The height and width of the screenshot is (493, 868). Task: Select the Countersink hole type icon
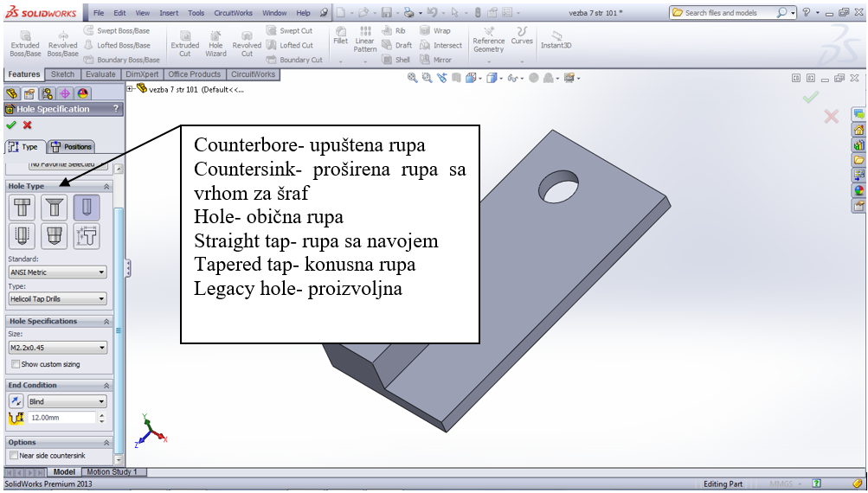point(54,208)
